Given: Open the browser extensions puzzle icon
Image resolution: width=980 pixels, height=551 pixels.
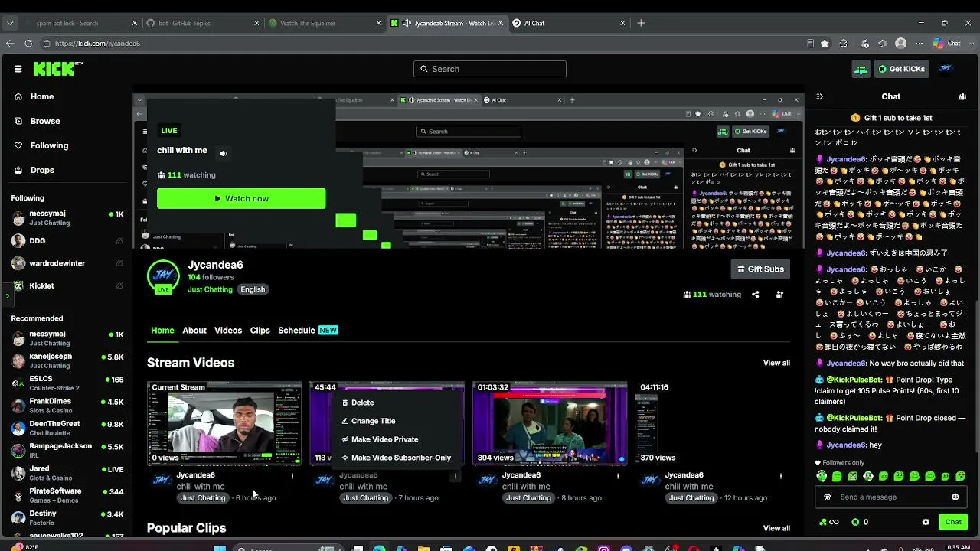Looking at the screenshot, I should pyautogui.click(x=844, y=44).
